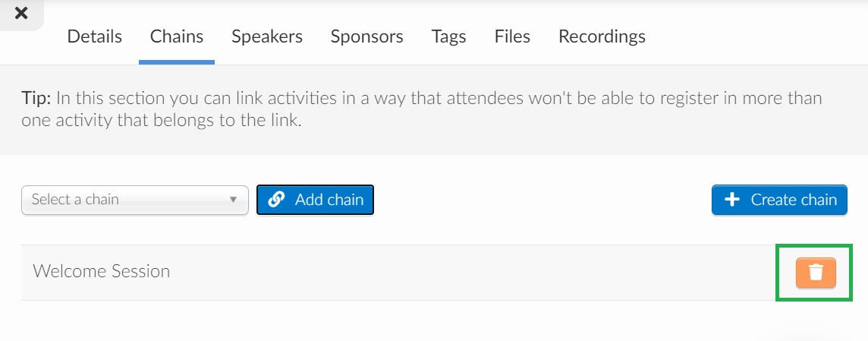Click the bold Tip: label
This screenshot has width=868, height=341.
(x=36, y=99)
